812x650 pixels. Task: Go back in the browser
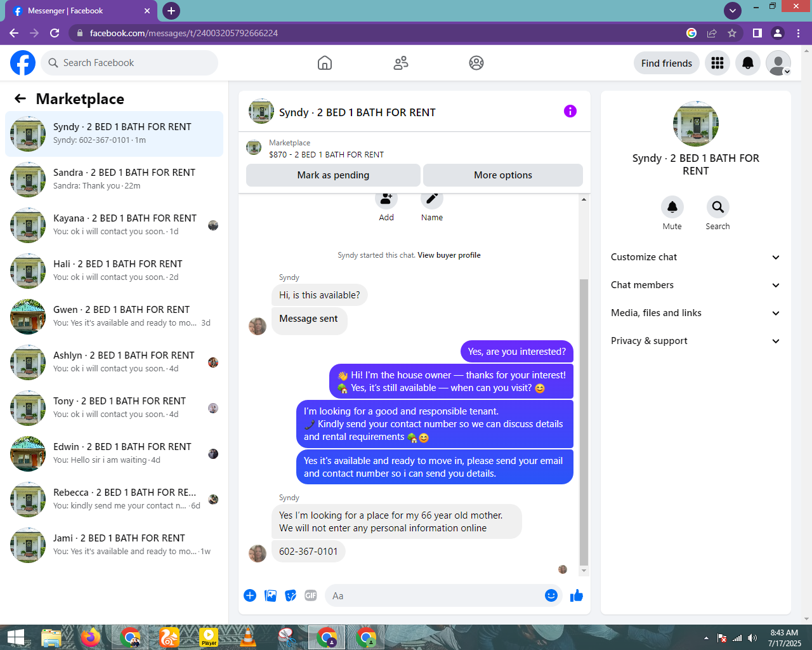click(14, 33)
